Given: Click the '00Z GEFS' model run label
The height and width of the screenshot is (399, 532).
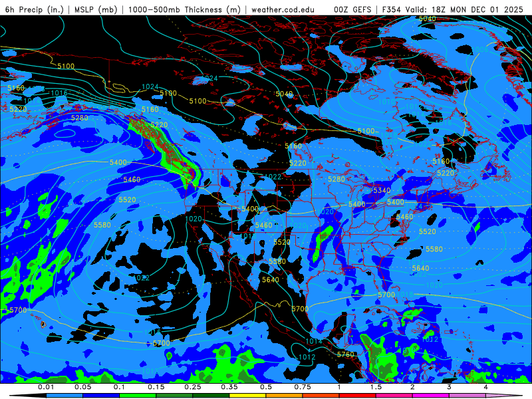Looking at the screenshot, I should (353, 9).
